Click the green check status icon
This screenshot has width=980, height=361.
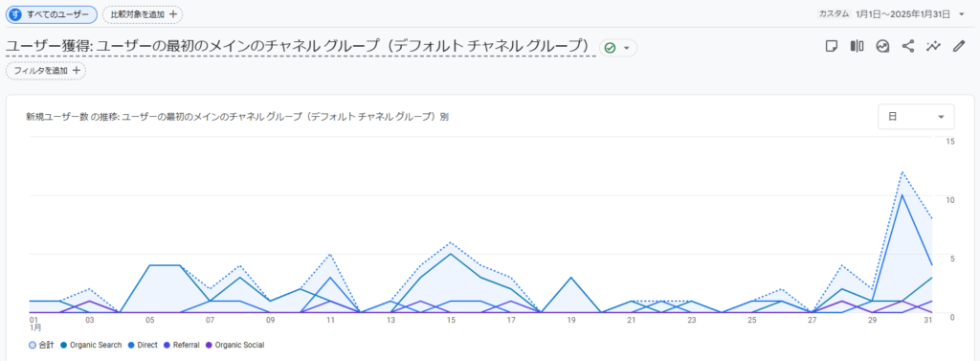pyautogui.click(x=610, y=48)
